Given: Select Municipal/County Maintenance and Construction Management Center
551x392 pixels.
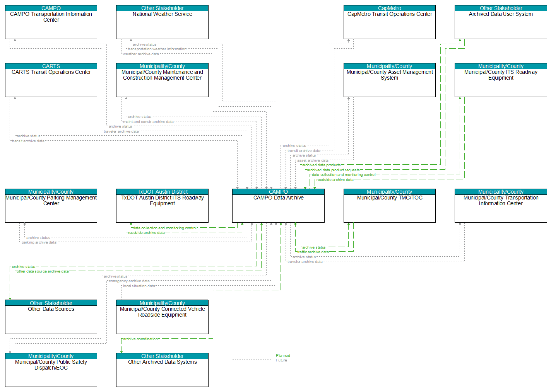Looking at the screenshot, I should [162, 80].
